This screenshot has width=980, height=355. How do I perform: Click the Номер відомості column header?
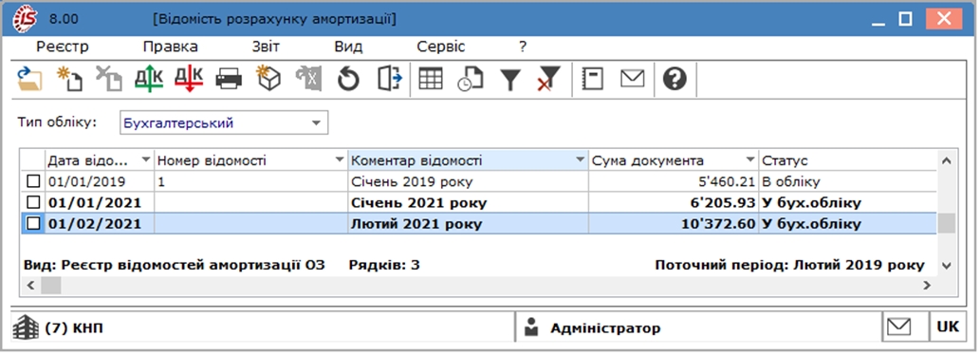pyautogui.click(x=251, y=160)
